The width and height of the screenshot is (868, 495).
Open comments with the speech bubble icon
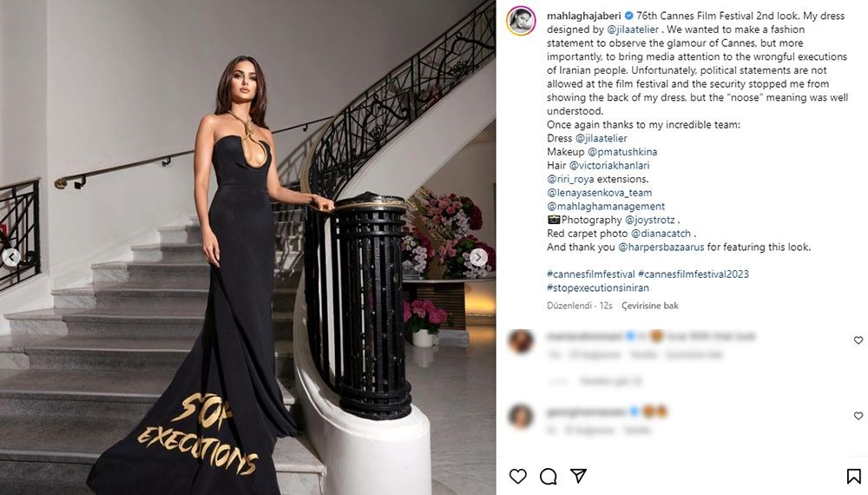click(548, 476)
